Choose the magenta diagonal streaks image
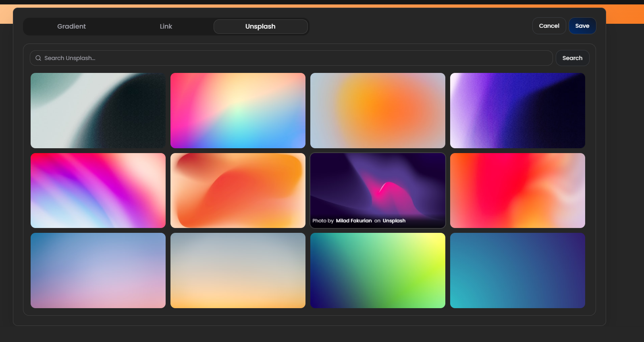The width and height of the screenshot is (644, 342). 98,191
